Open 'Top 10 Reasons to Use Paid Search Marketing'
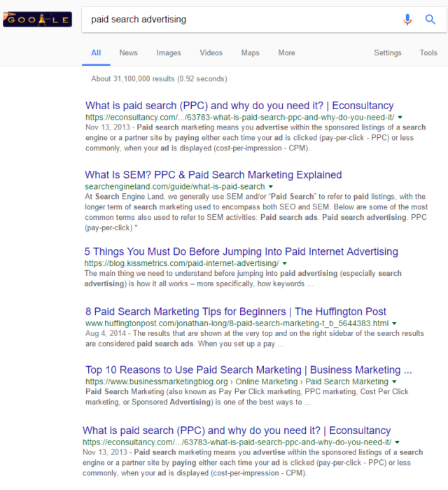Image resolution: width=448 pixels, height=490 pixels. tap(249, 370)
